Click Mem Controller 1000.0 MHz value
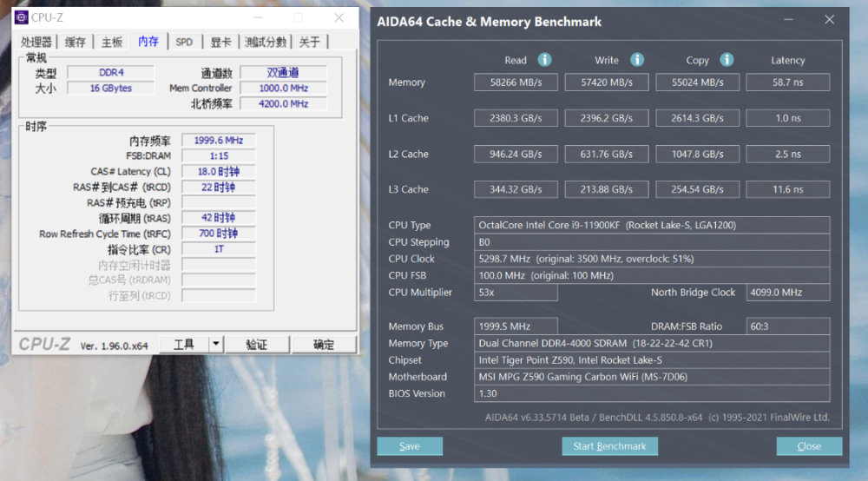 284,88
